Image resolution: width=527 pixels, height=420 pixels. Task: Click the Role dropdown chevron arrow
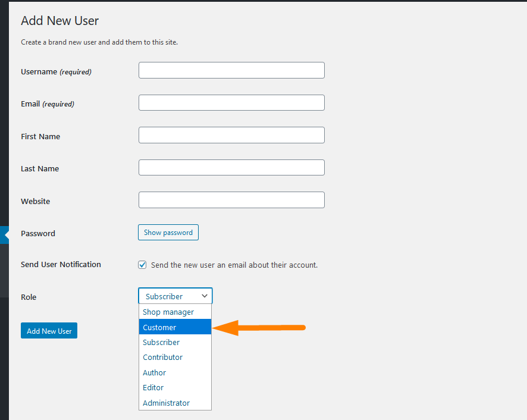205,296
